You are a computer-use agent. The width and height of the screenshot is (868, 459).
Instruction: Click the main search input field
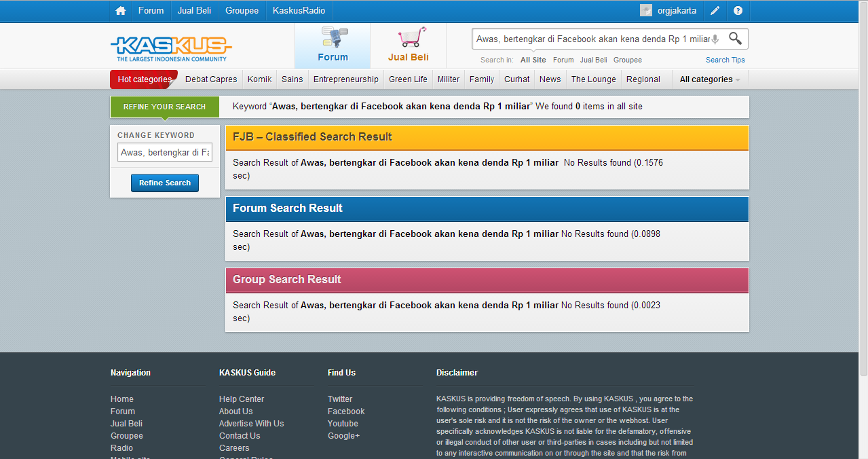[592, 39]
